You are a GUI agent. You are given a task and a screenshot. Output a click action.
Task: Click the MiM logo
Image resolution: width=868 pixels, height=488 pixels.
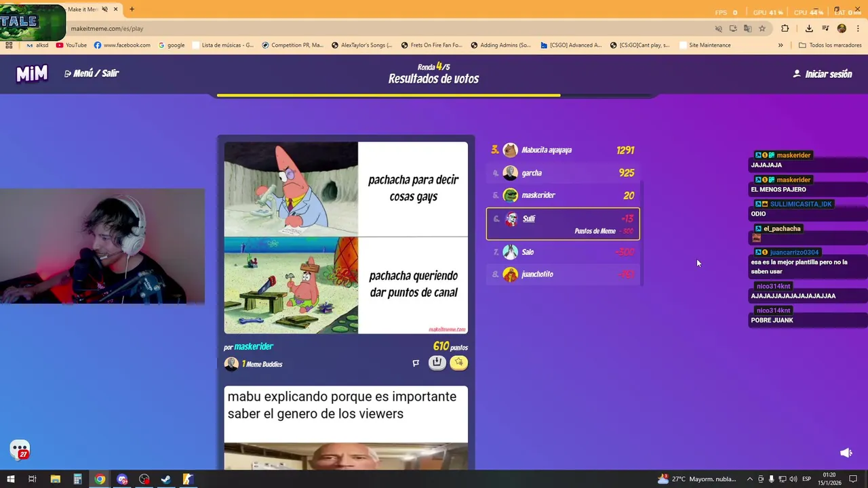point(32,74)
